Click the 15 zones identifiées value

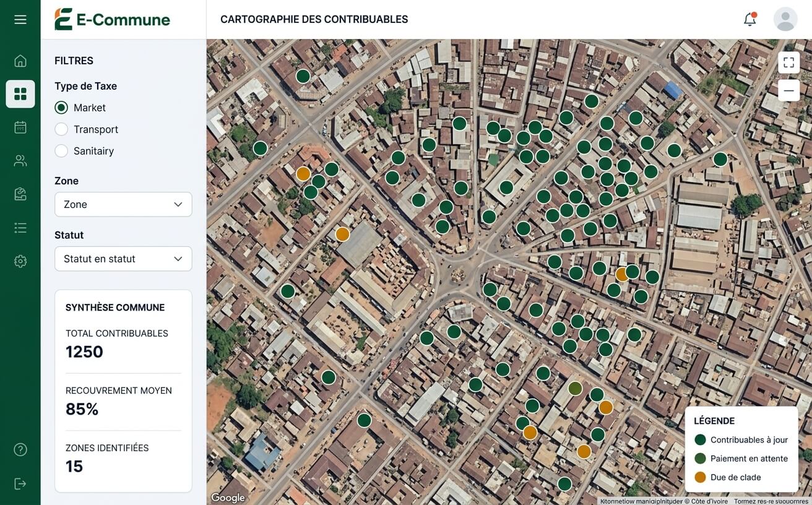tap(74, 467)
